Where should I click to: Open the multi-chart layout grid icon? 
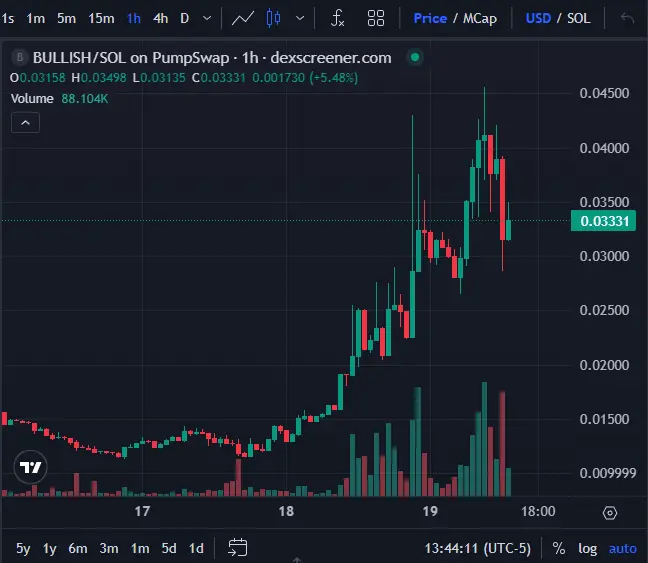click(376, 19)
